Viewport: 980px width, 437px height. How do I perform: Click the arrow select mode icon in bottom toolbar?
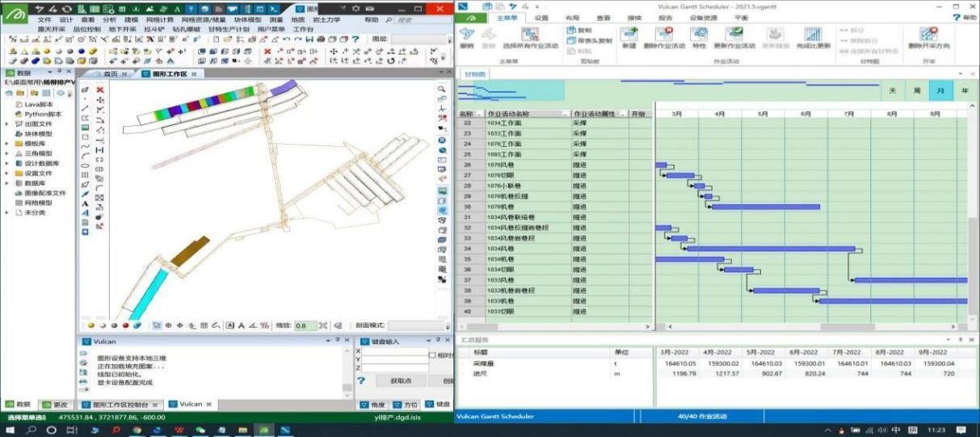pos(157,326)
